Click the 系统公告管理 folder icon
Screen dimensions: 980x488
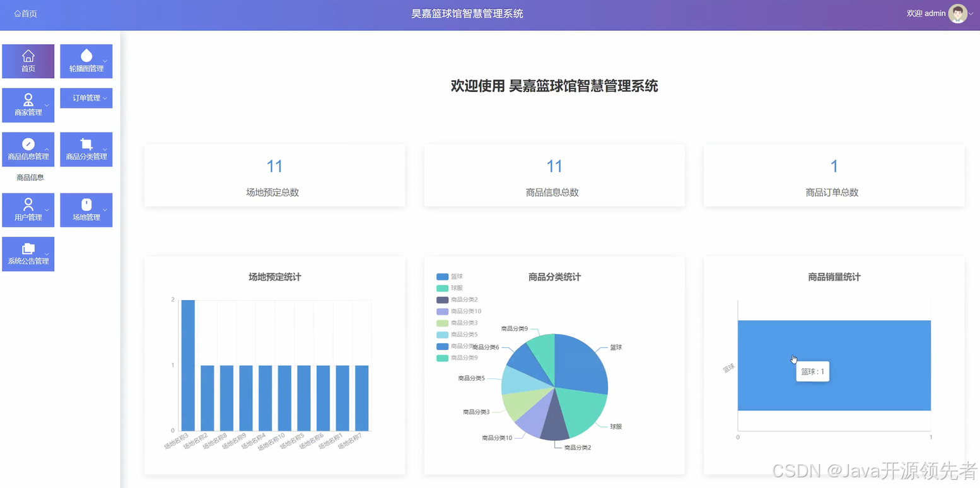pos(28,248)
